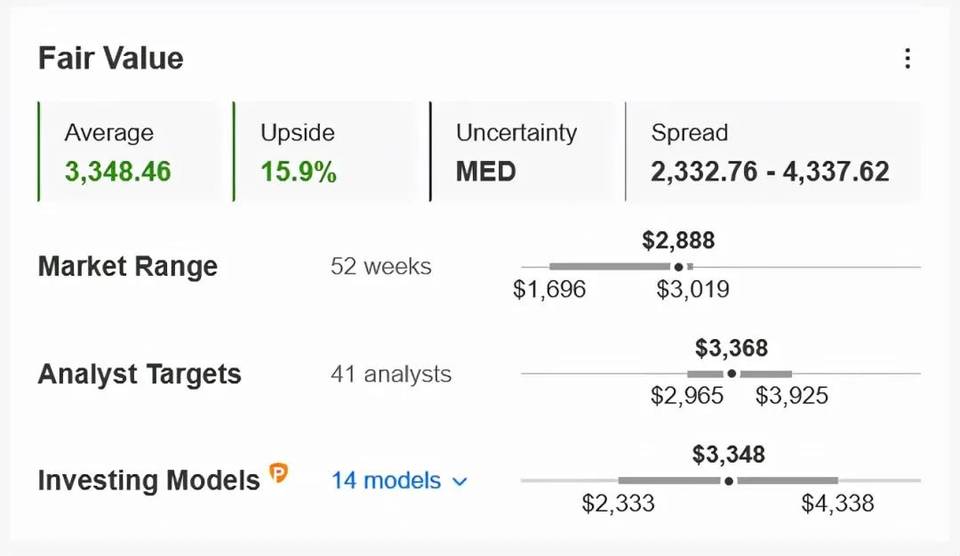
Task: Click the Investing Models label
Action: coord(149,481)
